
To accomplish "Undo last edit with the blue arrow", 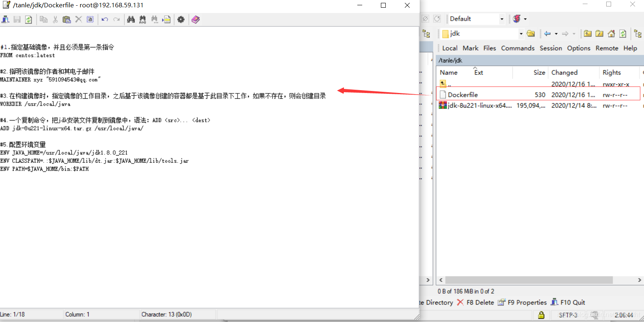I will [x=105, y=19].
